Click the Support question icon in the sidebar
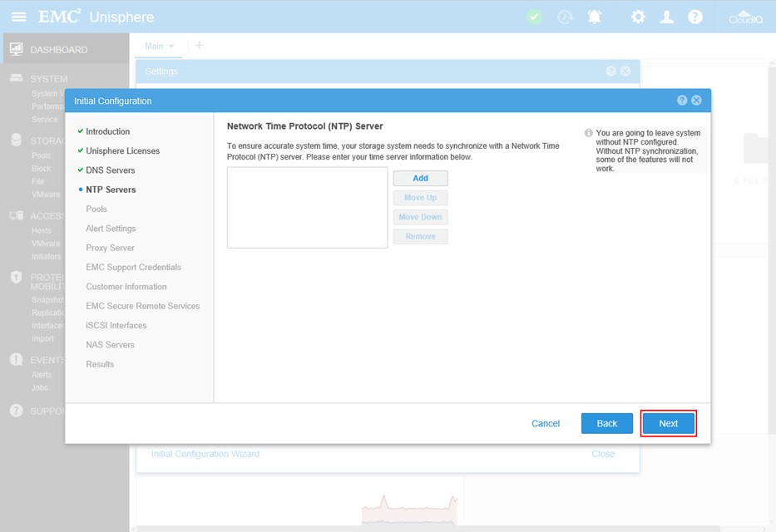 (17, 411)
